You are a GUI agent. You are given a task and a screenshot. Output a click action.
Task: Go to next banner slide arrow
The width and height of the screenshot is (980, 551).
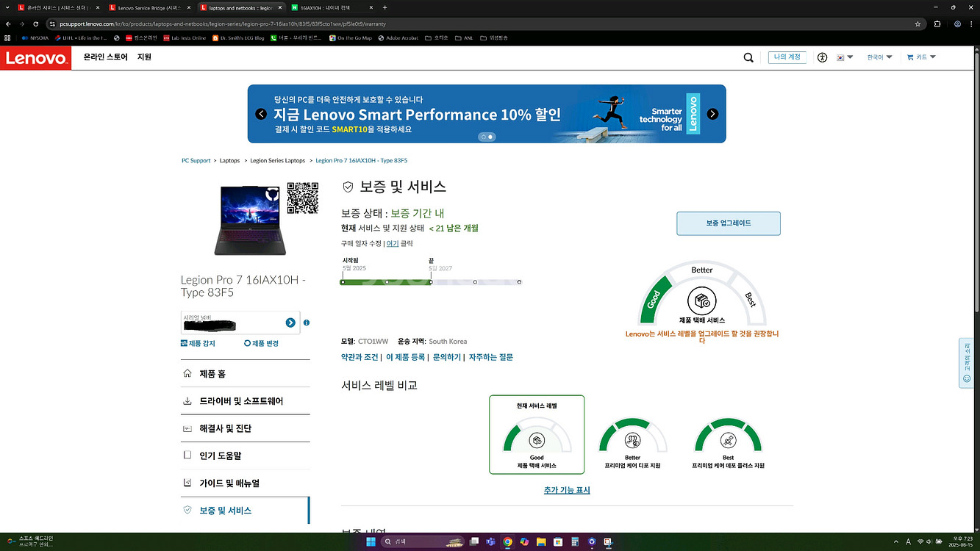point(712,114)
